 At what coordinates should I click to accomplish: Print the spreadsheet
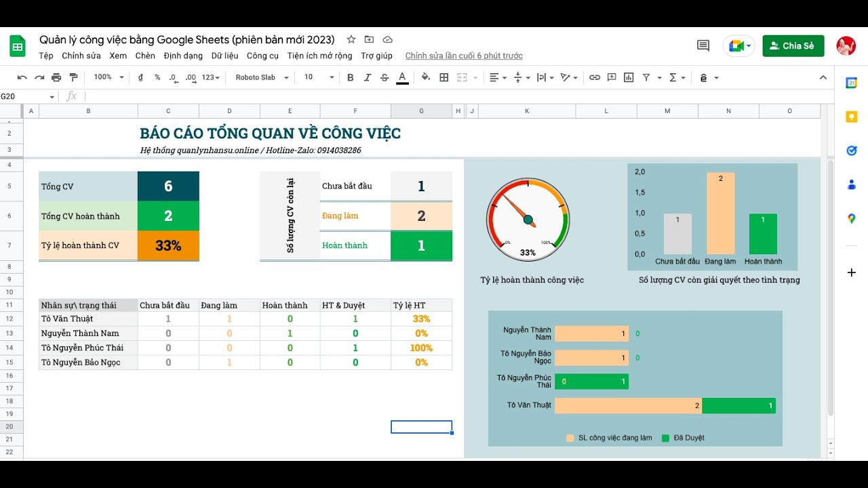56,77
